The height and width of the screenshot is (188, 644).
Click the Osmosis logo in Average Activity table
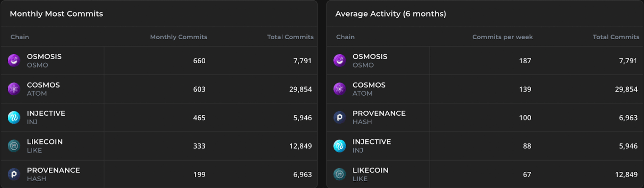[339, 60]
